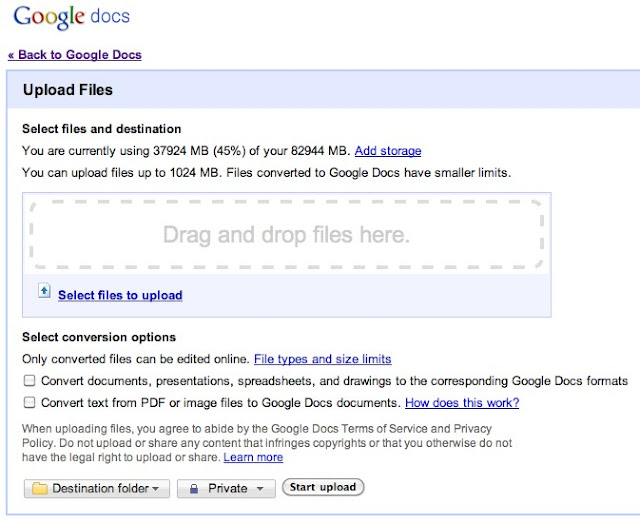
Task: Expand the Destination folder dropdown arrow
Action: point(156,489)
